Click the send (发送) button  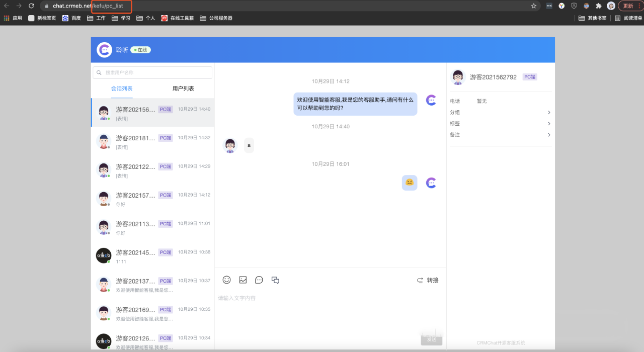click(x=432, y=340)
